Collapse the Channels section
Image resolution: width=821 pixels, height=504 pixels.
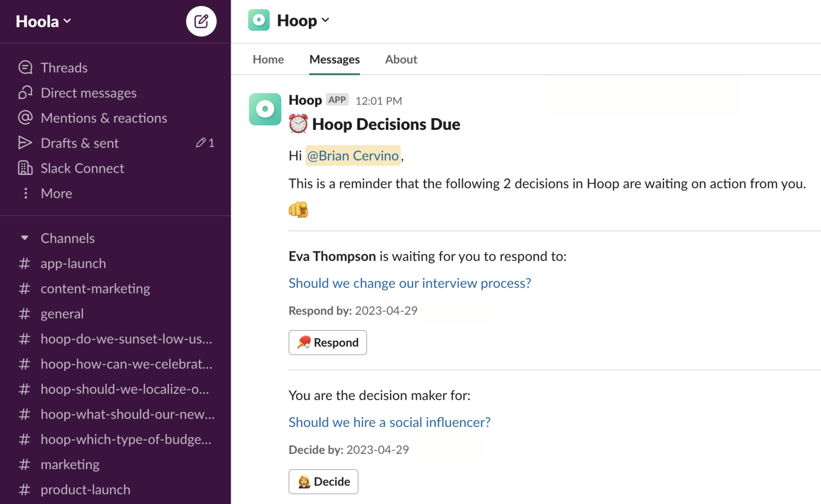click(25, 238)
